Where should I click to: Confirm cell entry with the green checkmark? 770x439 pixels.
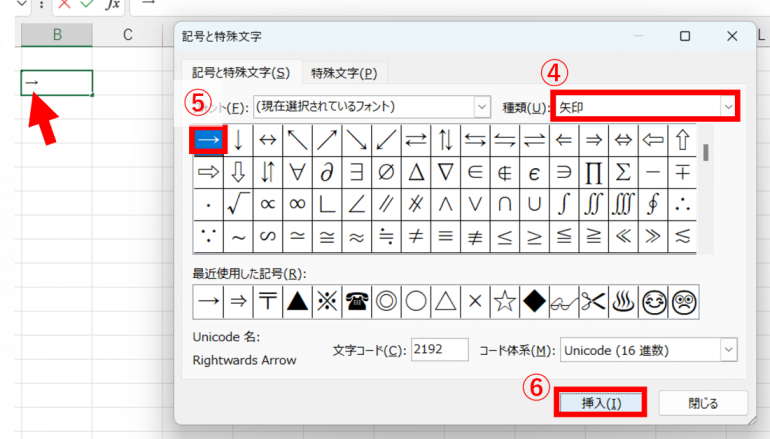tap(87, 4)
